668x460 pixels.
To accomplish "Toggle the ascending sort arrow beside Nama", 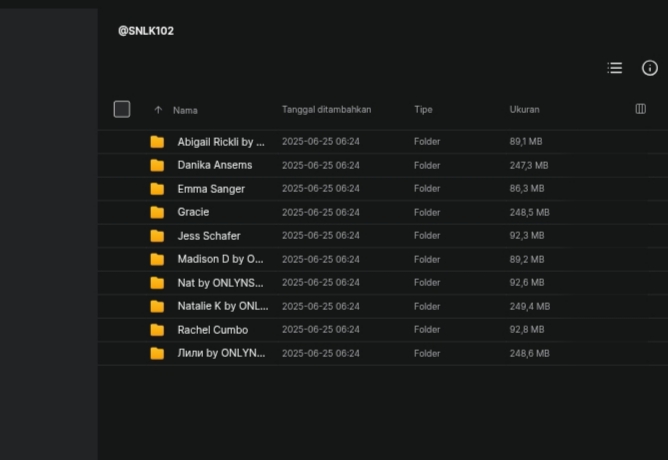I will coord(158,110).
